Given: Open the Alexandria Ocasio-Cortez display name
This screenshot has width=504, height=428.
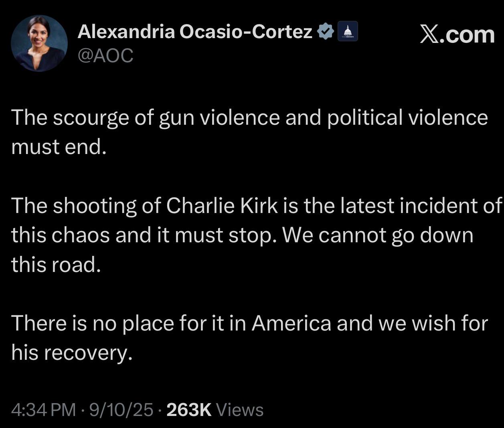Looking at the screenshot, I should (195, 32).
